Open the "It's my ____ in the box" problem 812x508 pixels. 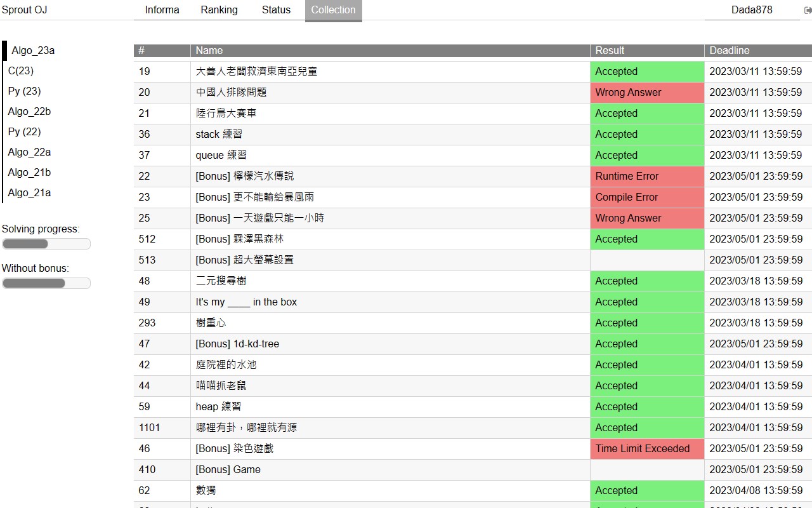pos(246,302)
